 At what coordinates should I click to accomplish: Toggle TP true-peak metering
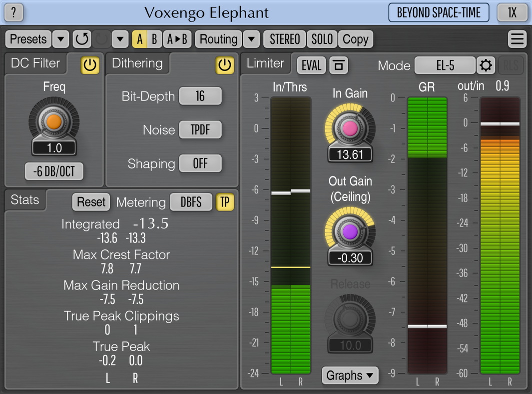[225, 202]
